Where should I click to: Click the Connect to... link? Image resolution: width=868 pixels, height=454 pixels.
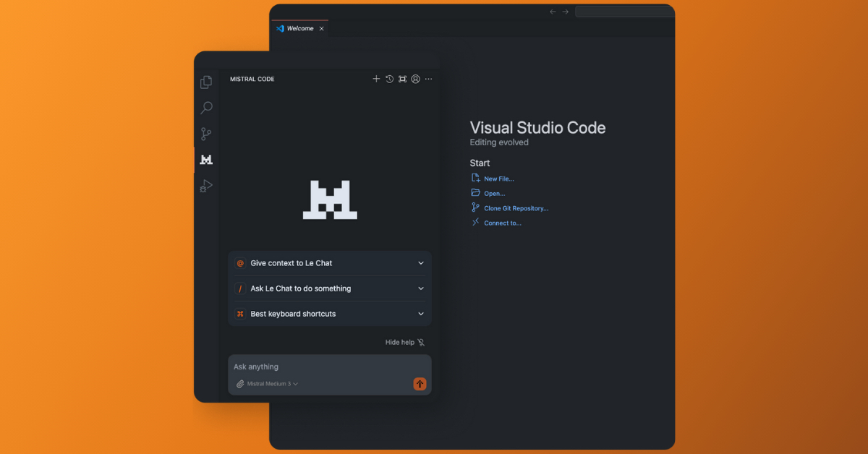(502, 223)
